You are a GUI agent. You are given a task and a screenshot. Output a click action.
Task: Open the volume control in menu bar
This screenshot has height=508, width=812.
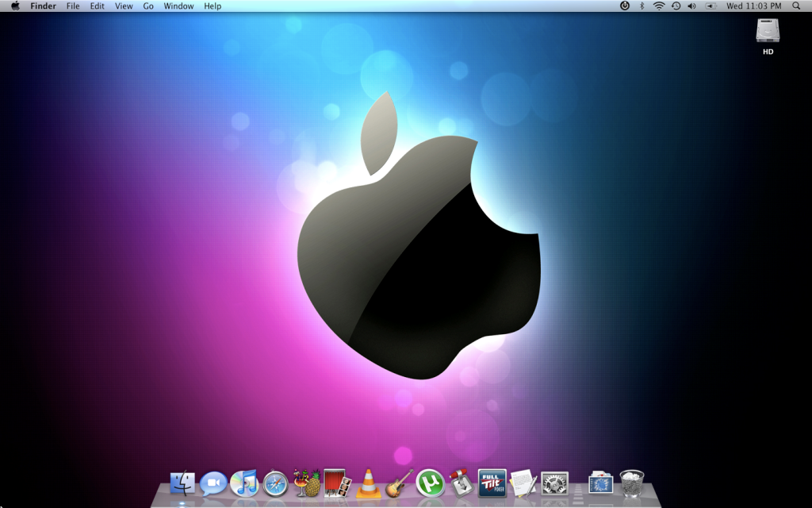[691, 6]
